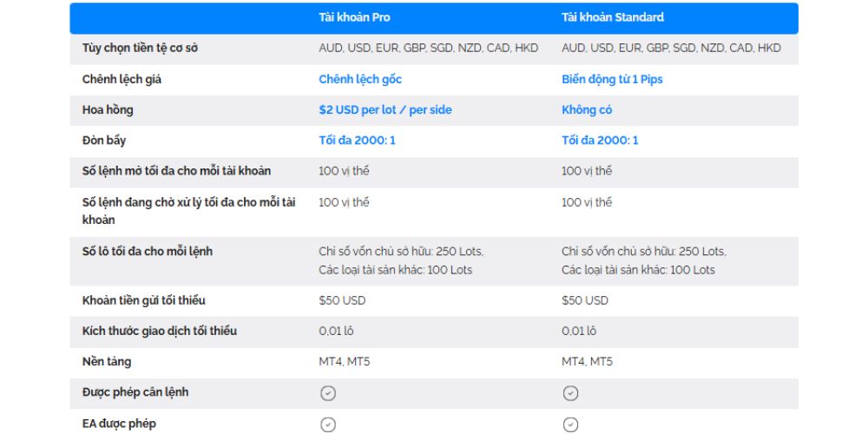Image resolution: width=868 pixels, height=434 pixels.
Task: Open the Chênh lệch gốc link
Action: click(360, 79)
